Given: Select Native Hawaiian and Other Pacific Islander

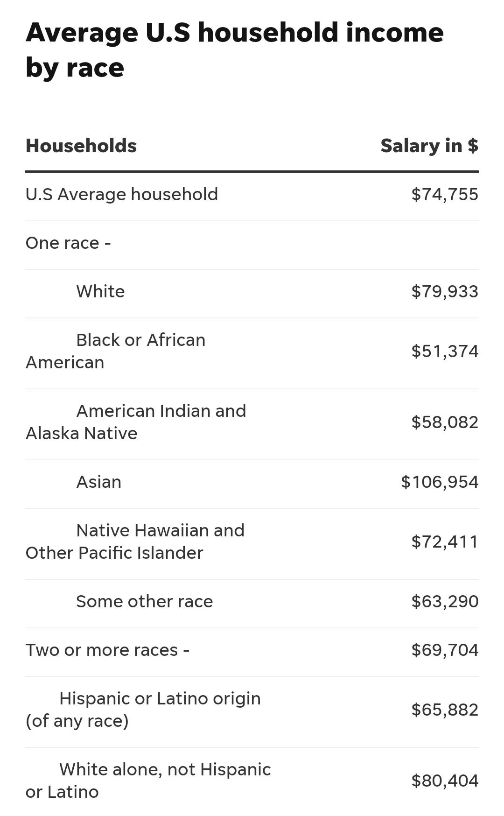Looking at the screenshot, I should pos(135,542).
